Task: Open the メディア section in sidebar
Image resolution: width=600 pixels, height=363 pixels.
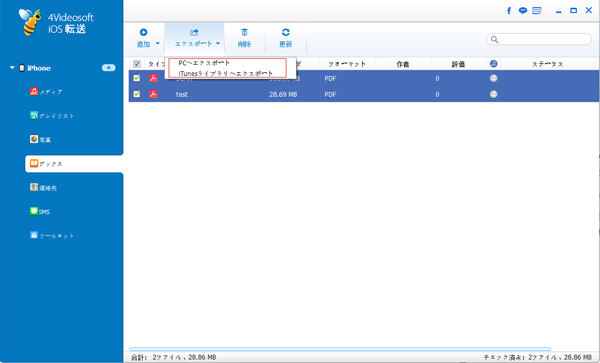Action: pos(46,91)
